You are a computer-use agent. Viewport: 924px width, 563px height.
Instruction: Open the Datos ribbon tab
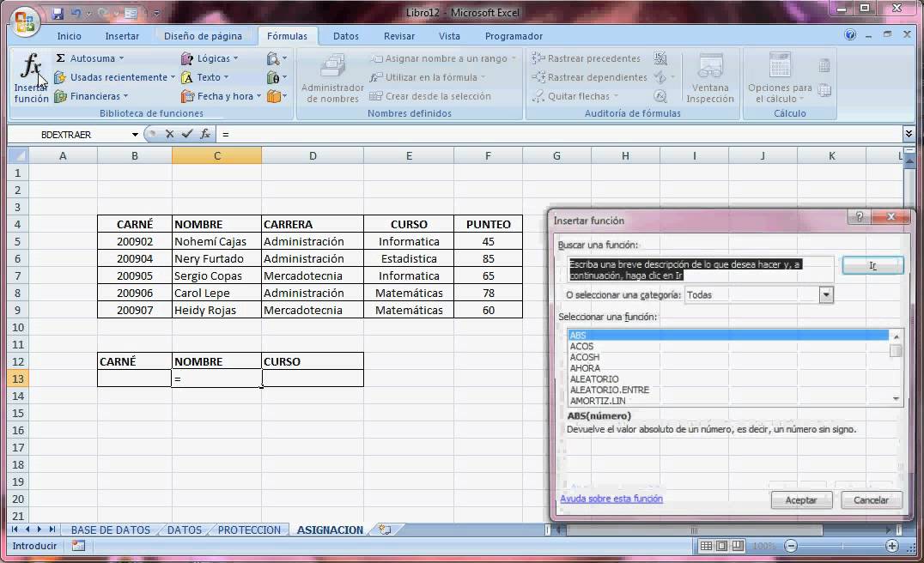point(346,36)
